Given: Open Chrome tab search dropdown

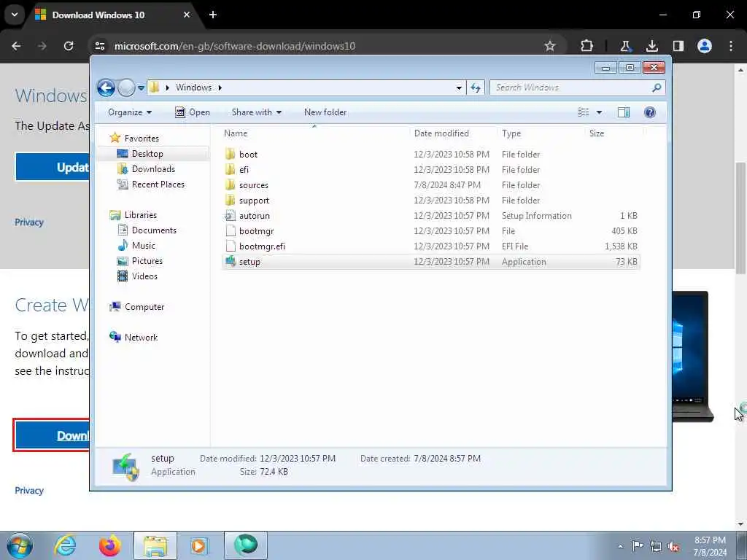Looking at the screenshot, I should (15, 15).
